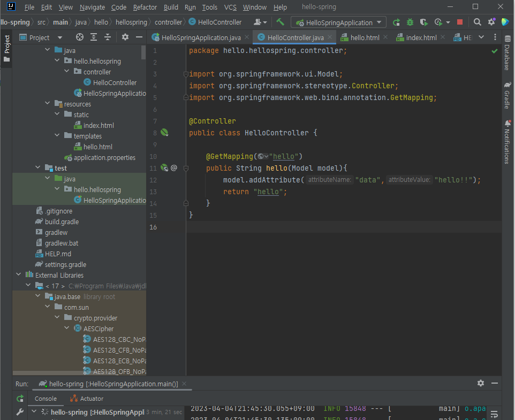This screenshot has width=515, height=420.
Task: Open the Refactor menu
Action: tap(145, 7)
